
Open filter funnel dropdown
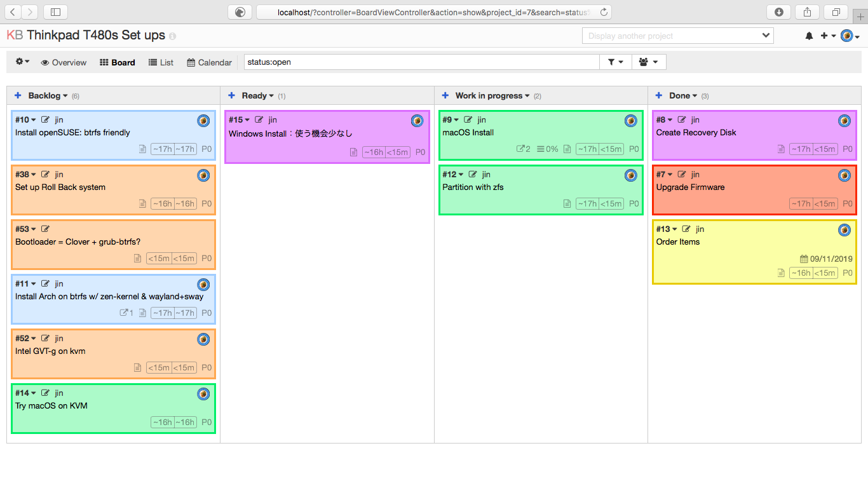point(616,62)
